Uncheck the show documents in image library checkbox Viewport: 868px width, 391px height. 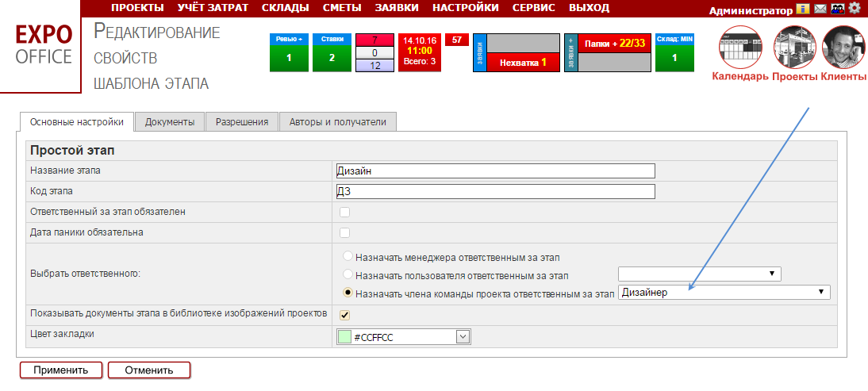pyautogui.click(x=344, y=315)
